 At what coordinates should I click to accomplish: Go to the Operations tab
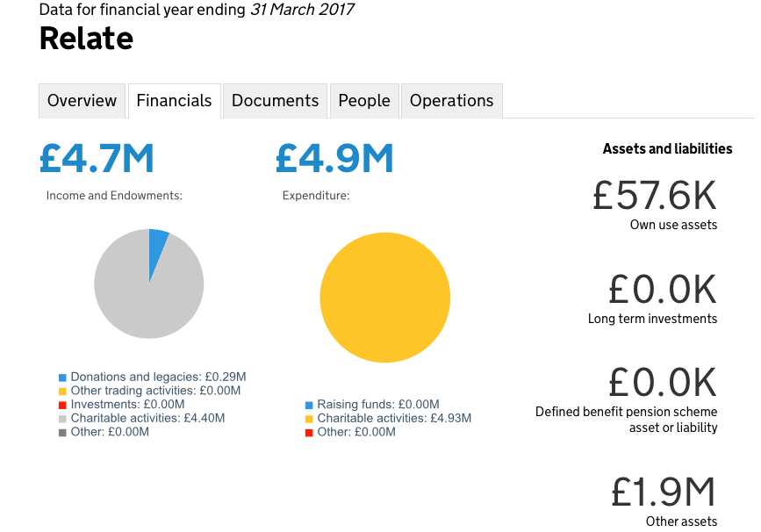(x=451, y=101)
